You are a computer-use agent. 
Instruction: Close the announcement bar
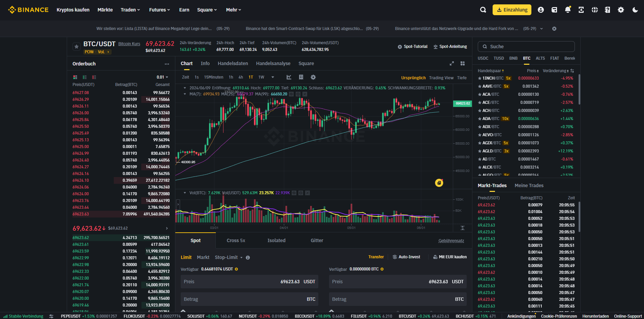554,29
